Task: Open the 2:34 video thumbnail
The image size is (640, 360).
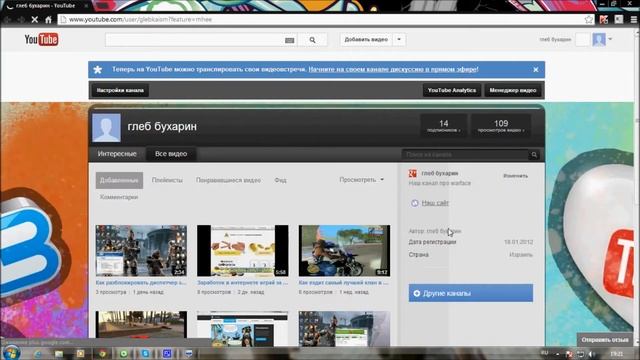Action: click(141, 251)
